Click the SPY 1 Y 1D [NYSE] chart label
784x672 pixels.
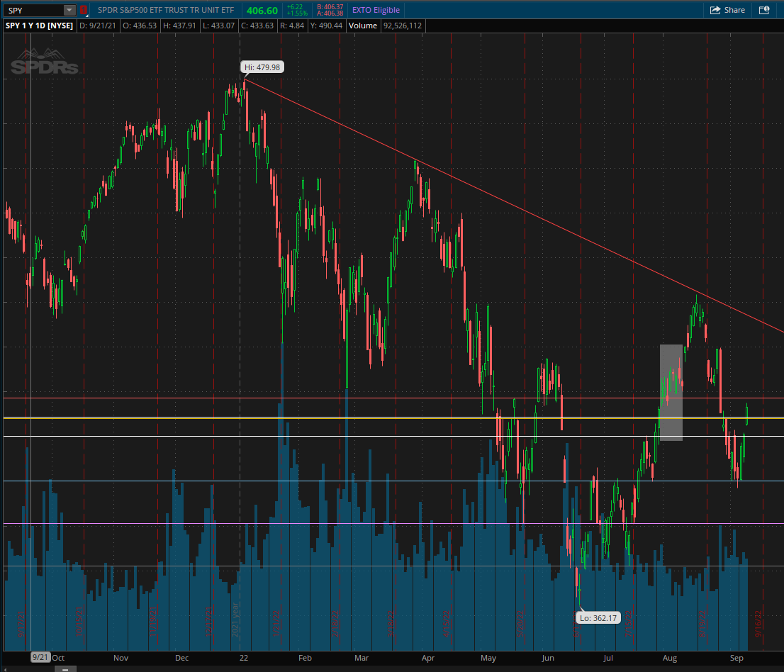click(39, 26)
